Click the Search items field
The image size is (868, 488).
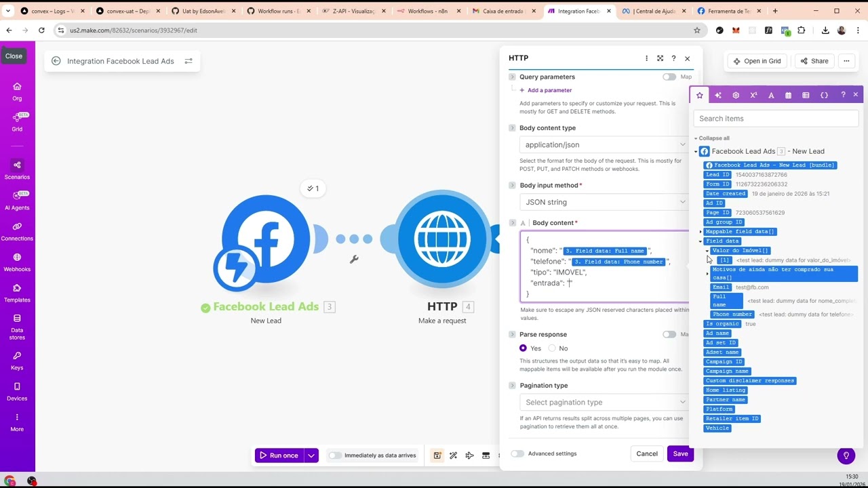click(x=776, y=119)
